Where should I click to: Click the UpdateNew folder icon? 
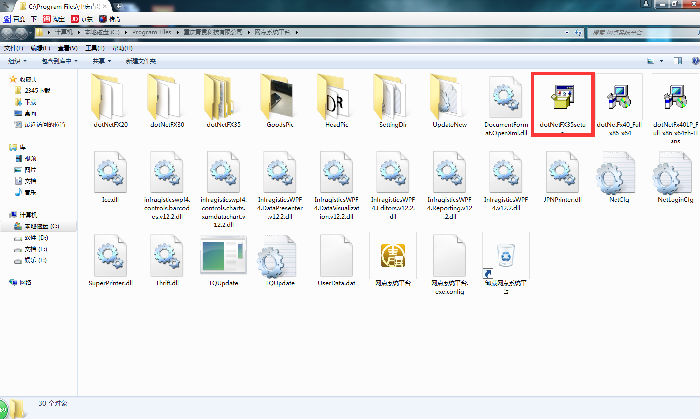pos(449,100)
